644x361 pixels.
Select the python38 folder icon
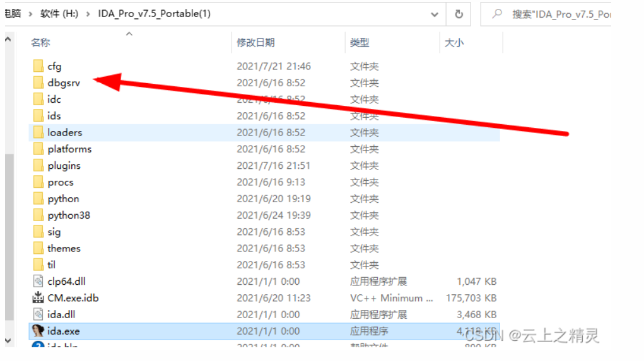(38, 215)
